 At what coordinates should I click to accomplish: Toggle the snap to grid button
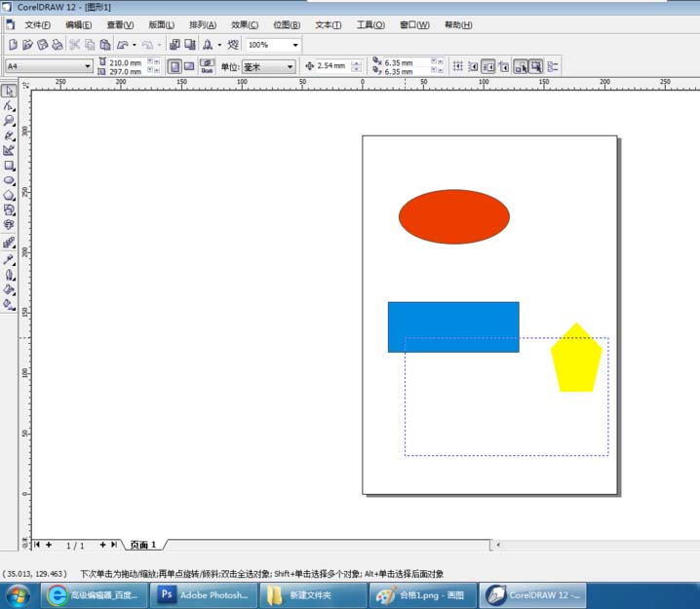(458, 66)
